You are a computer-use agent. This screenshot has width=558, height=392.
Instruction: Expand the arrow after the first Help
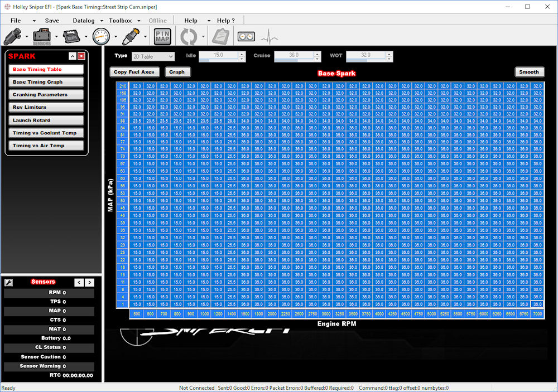point(209,21)
